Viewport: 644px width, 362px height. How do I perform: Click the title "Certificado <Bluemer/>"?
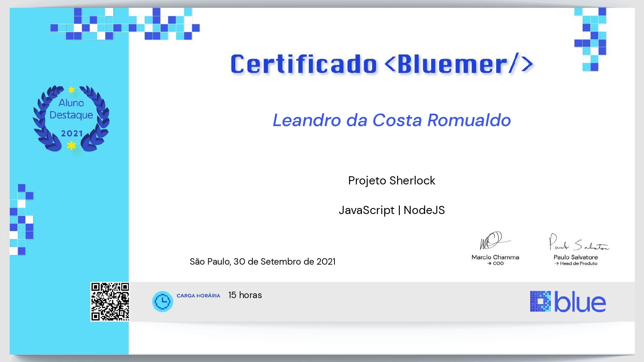tap(382, 64)
